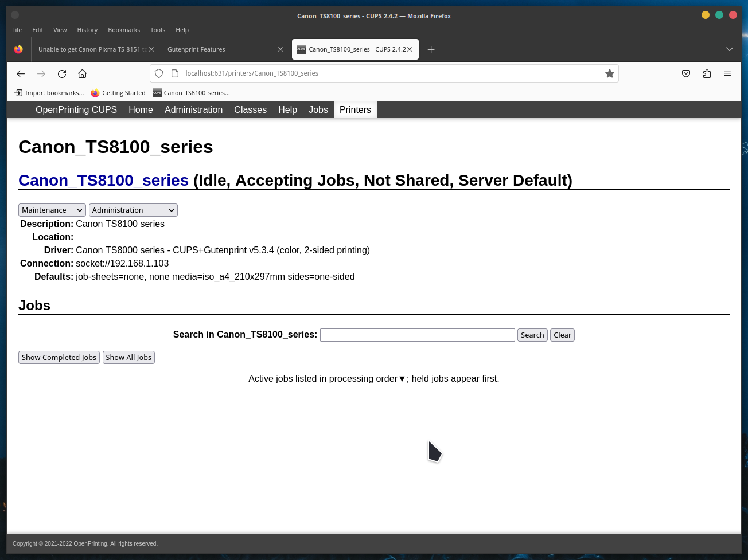
Task: Click the list all tabs chevron
Action: pos(730,49)
